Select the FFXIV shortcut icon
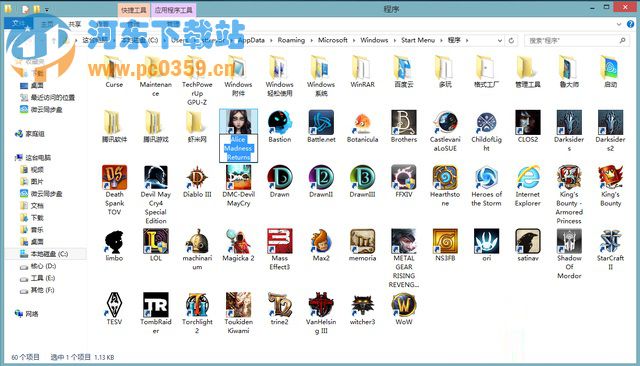 click(404, 177)
